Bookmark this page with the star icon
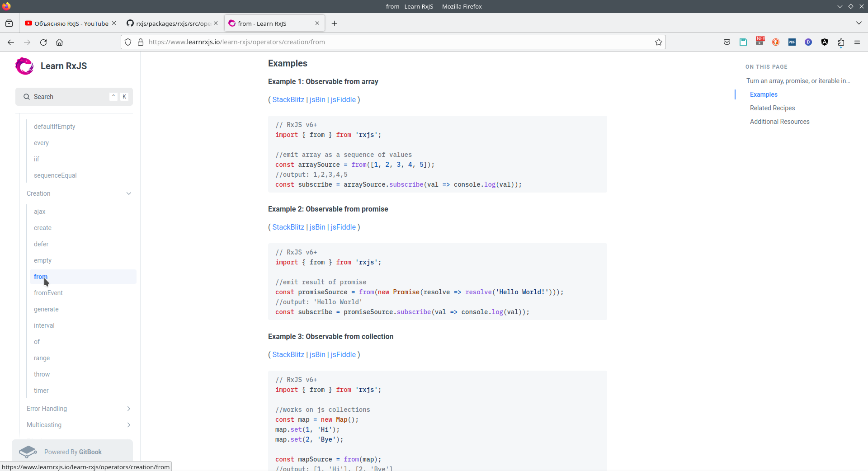 (x=659, y=42)
